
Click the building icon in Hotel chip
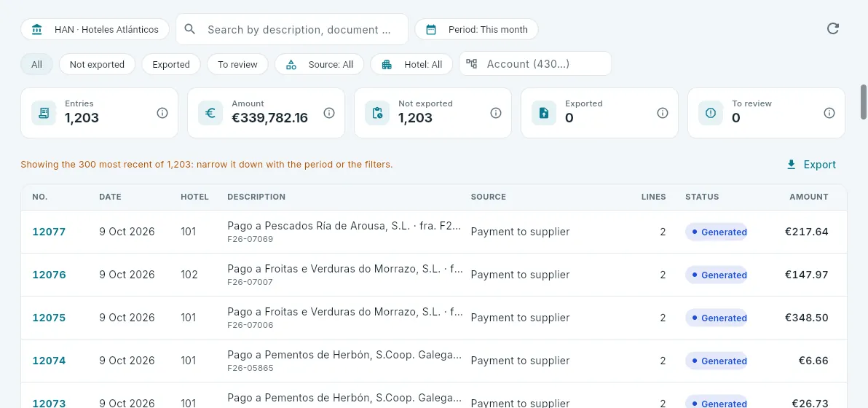(387, 64)
